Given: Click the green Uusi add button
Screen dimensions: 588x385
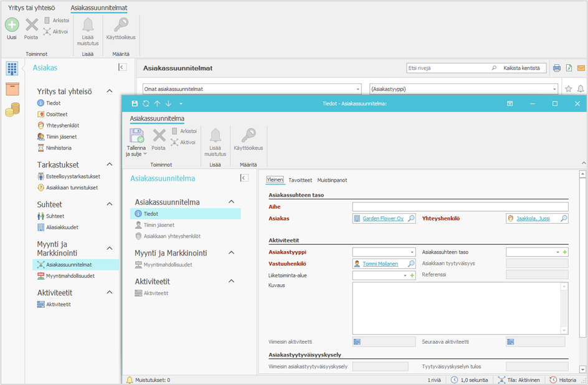Looking at the screenshot, I should tap(12, 25).
